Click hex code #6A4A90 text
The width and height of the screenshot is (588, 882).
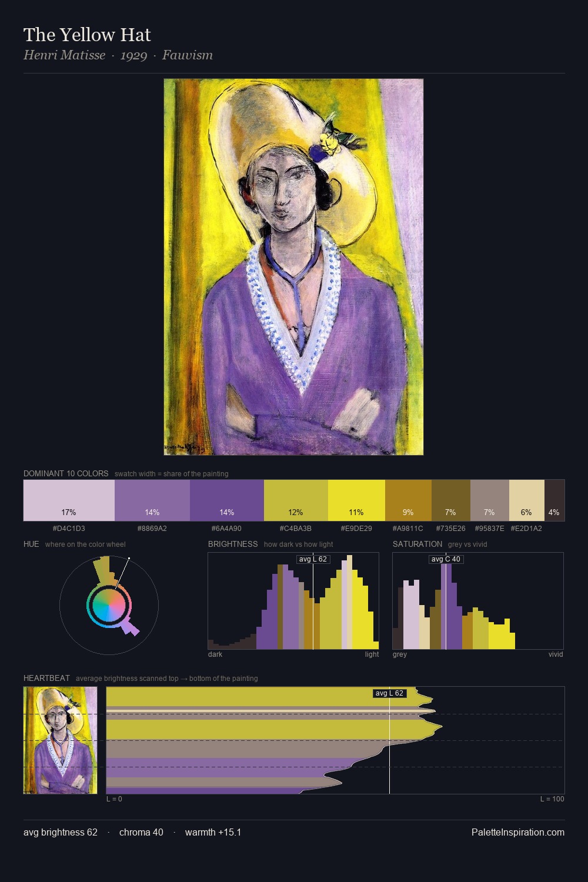click(226, 528)
